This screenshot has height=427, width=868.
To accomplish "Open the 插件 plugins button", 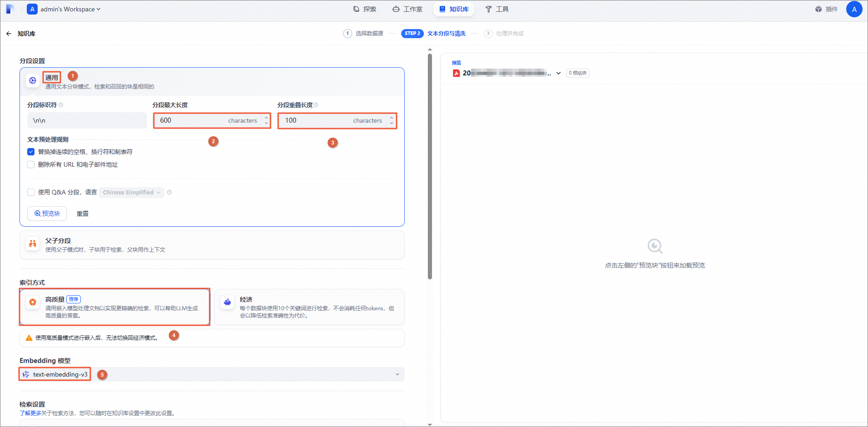I will point(826,9).
